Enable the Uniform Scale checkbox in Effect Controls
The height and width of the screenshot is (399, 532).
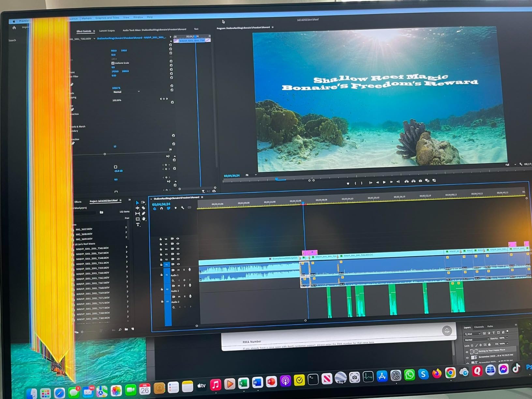pyautogui.click(x=113, y=63)
